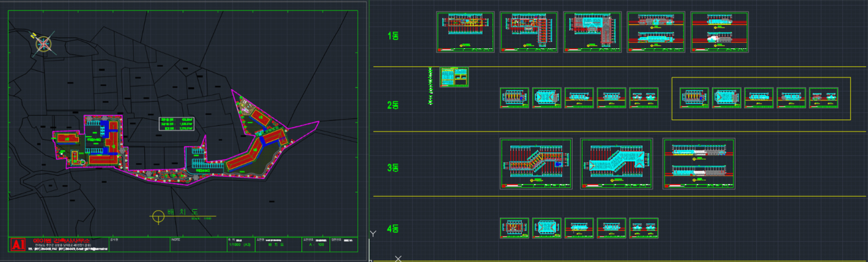
Task: Click the 배치도 sheet name in title block
Action: (x=276, y=245)
